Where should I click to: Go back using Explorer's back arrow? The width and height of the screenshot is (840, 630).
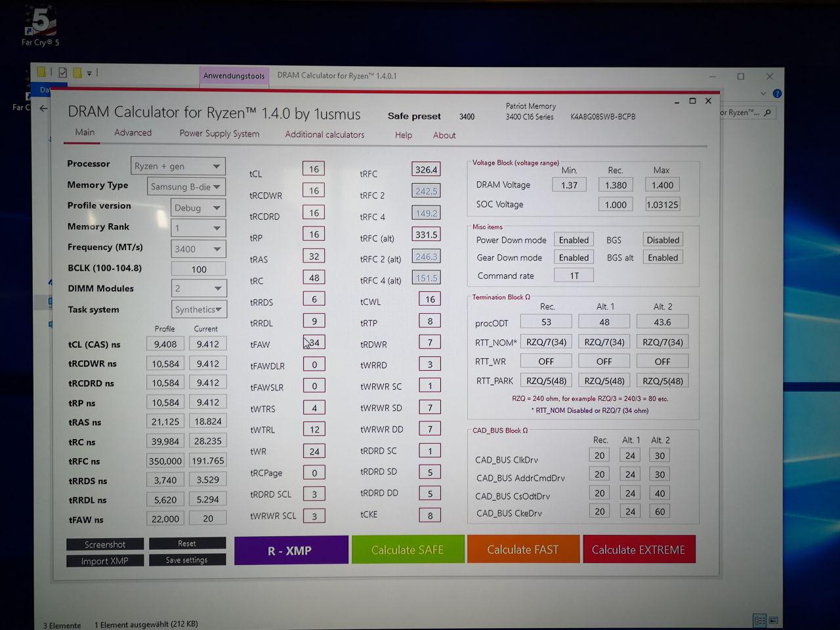44,108
